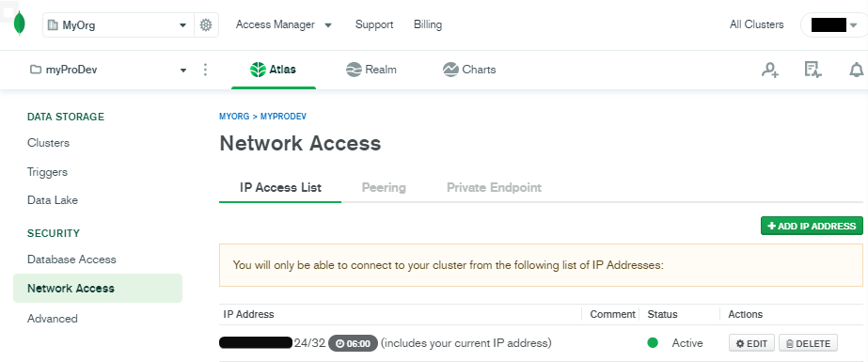The image size is (868, 362).
Task: Click the MongoDB leaf logo
Action: point(20,24)
